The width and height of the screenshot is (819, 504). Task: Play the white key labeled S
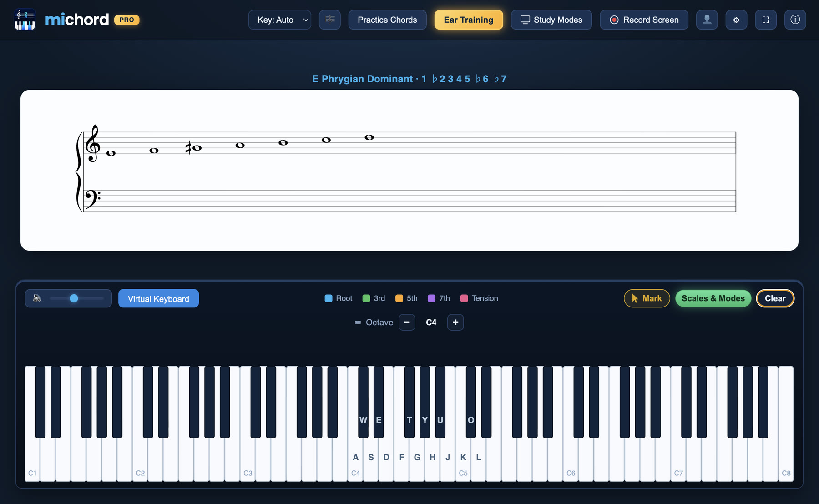point(371,457)
